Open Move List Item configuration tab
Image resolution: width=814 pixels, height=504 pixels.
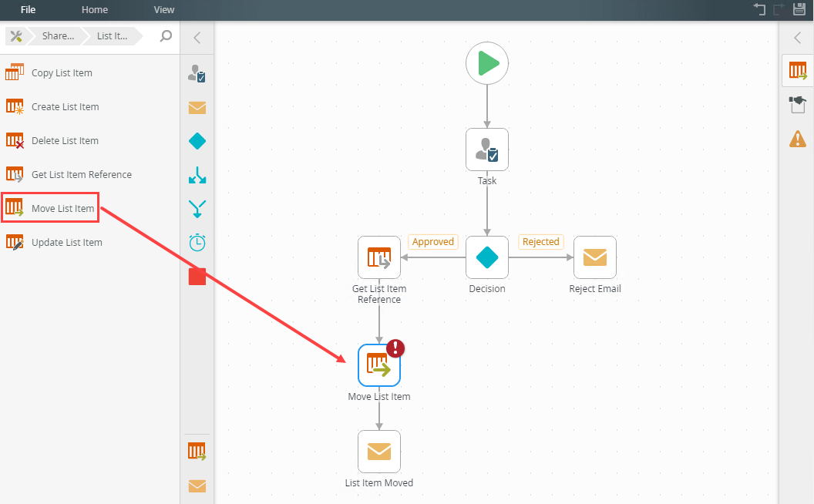[x=798, y=70]
